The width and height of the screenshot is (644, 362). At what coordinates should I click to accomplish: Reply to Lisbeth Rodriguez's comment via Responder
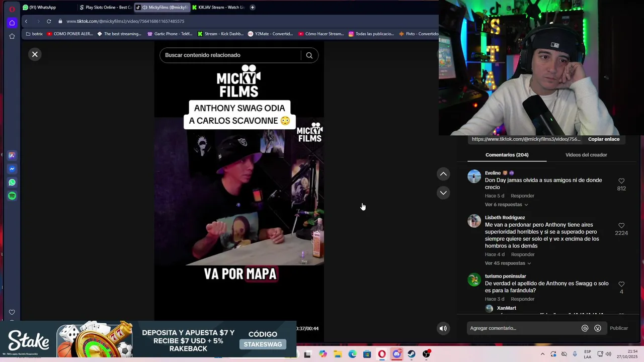point(522,255)
